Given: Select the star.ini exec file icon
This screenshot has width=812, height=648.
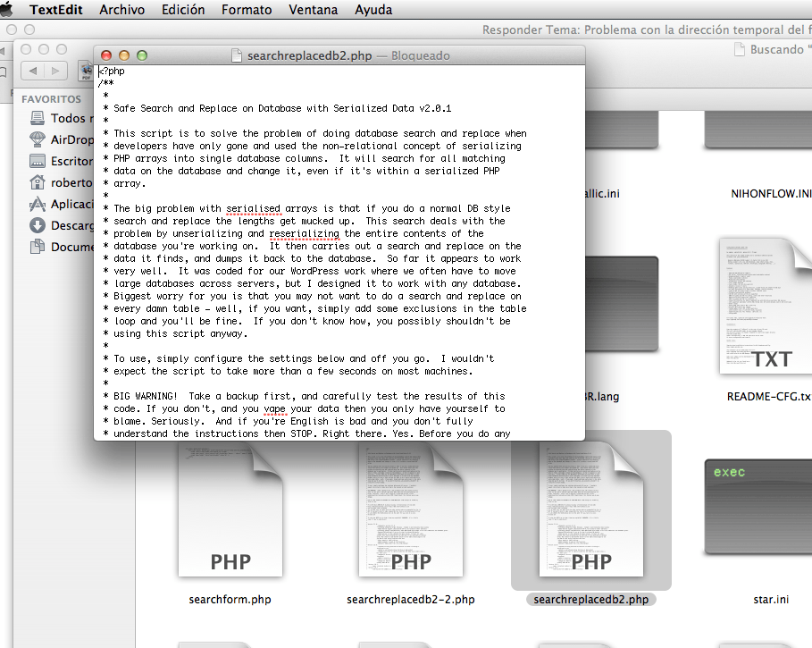Looking at the screenshot, I should click(x=758, y=507).
